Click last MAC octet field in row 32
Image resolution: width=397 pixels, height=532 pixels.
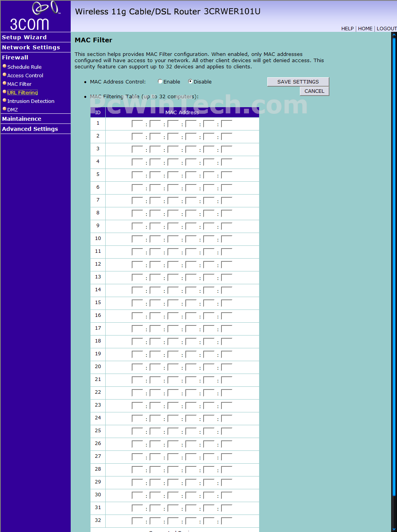coord(227,521)
